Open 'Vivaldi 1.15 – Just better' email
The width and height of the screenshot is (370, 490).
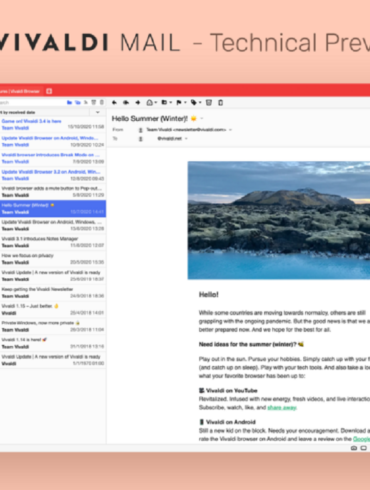(x=53, y=309)
